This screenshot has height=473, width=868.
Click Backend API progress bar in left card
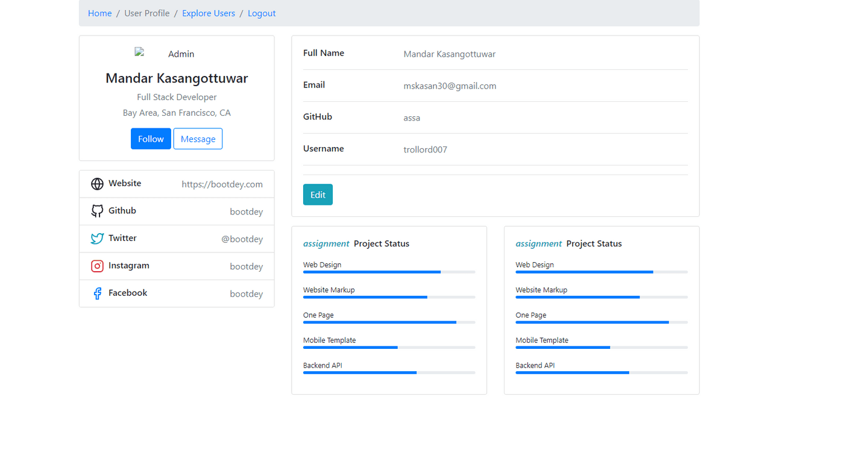pyautogui.click(x=389, y=372)
